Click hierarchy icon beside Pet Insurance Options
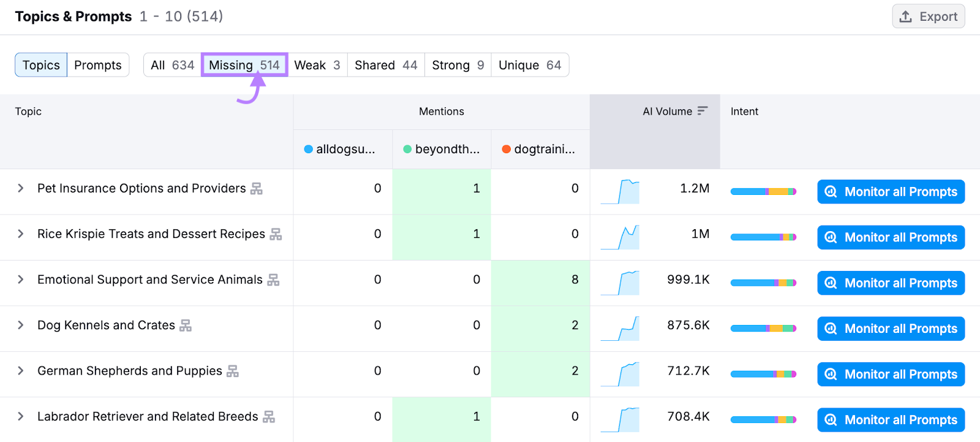The width and height of the screenshot is (980, 442). click(257, 189)
